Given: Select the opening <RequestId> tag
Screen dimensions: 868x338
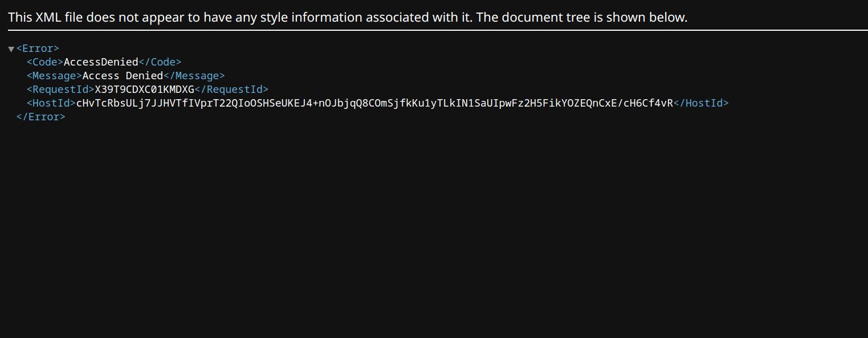Looking at the screenshot, I should [x=60, y=89].
